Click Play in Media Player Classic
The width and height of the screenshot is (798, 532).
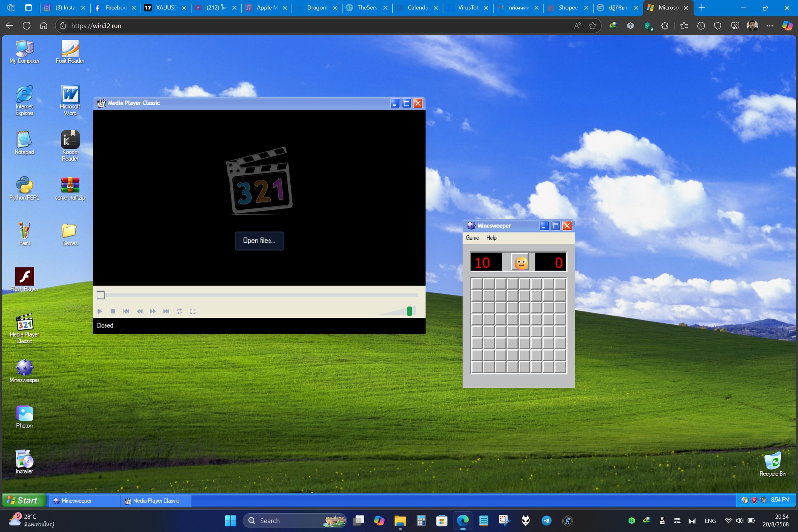(100, 311)
